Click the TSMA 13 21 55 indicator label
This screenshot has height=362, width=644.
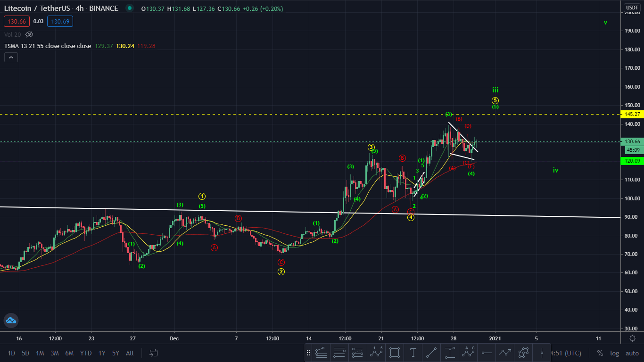(x=48, y=46)
